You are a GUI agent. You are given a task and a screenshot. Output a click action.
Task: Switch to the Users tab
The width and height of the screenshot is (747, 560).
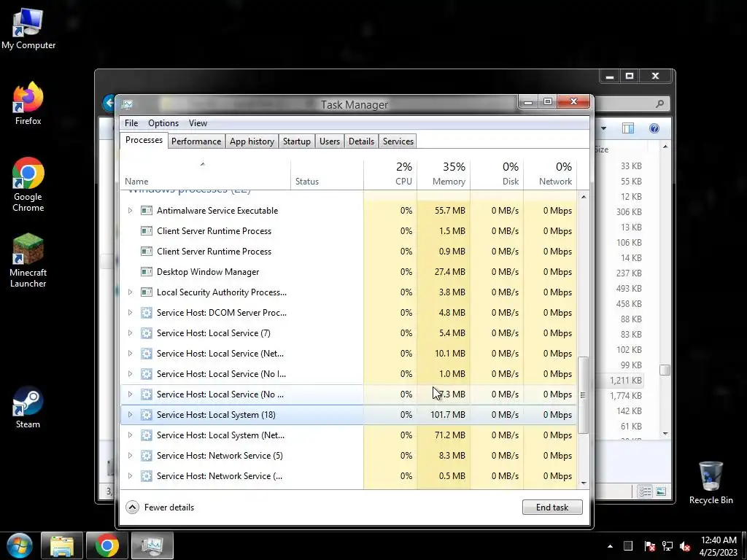[x=330, y=141]
